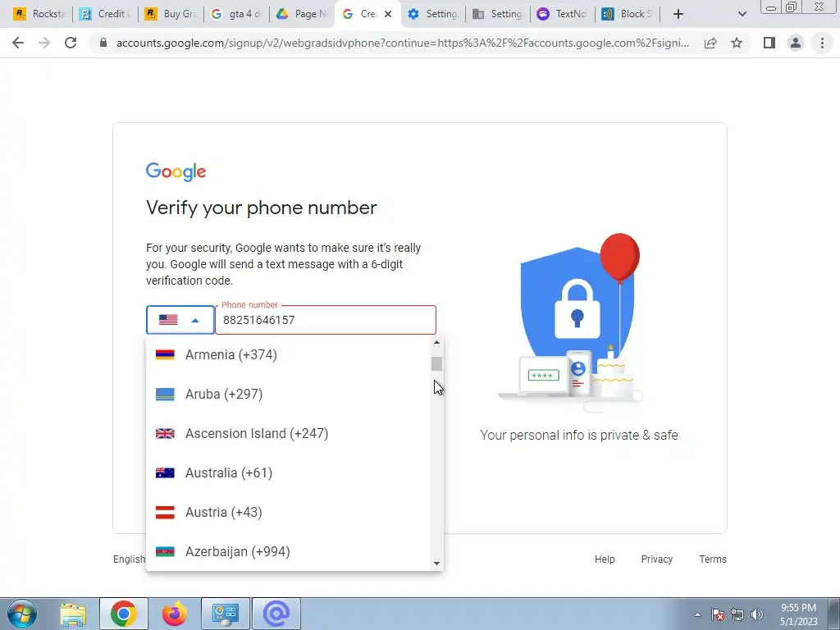840x630 pixels.
Task: Open Chrome's three-dot menu
Action: (x=822, y=43)
